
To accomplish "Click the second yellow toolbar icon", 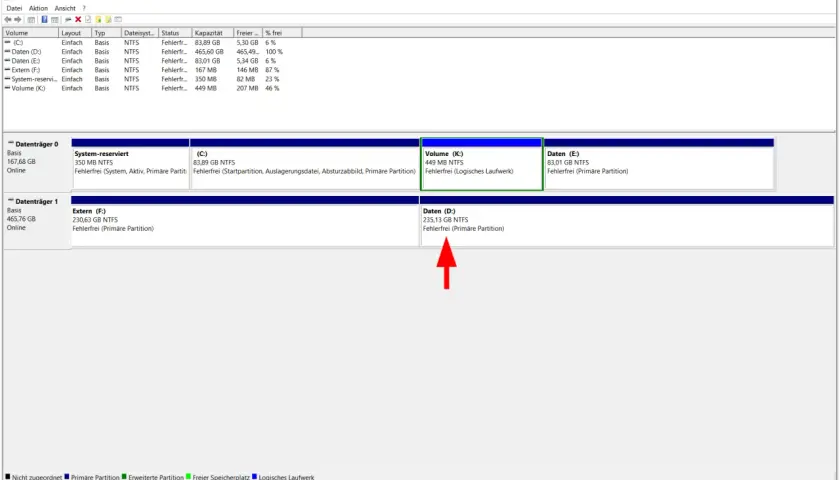I will coord(108,19).
